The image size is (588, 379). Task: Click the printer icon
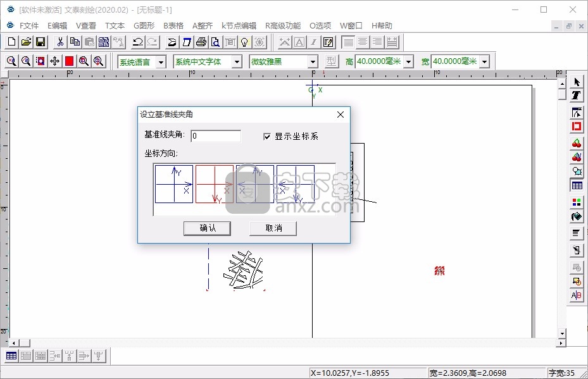pos(201,42)
